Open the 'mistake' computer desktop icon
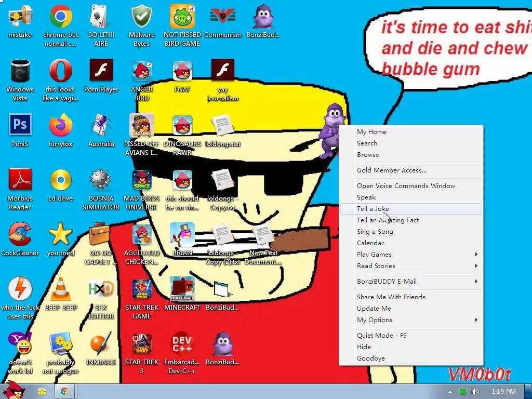Image resolution: width=532 pixels, height=399 pixels. coord(20,16)
